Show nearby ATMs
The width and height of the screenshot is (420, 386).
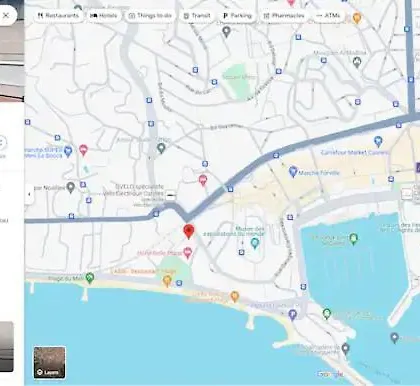(328, 15)
